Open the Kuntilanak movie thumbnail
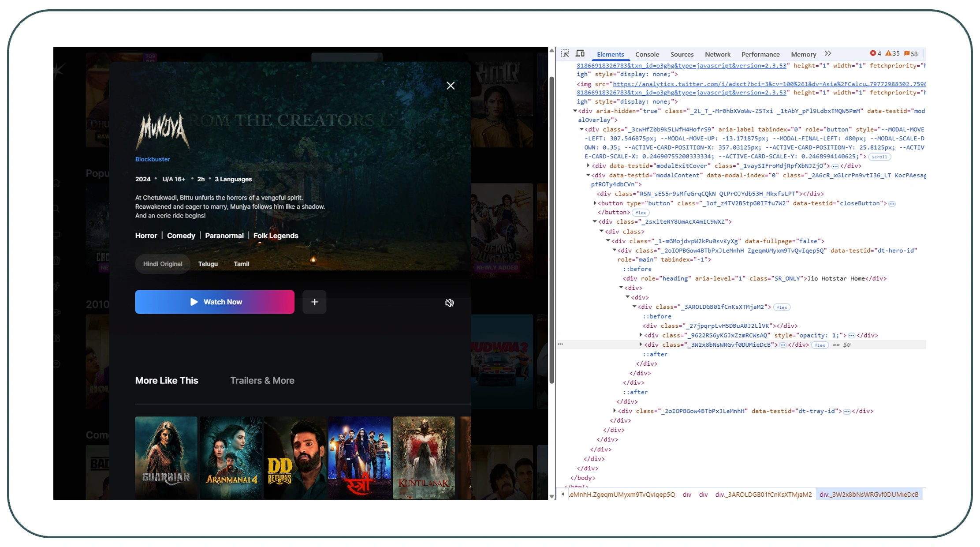980x547 pixels. coord(424,458)
